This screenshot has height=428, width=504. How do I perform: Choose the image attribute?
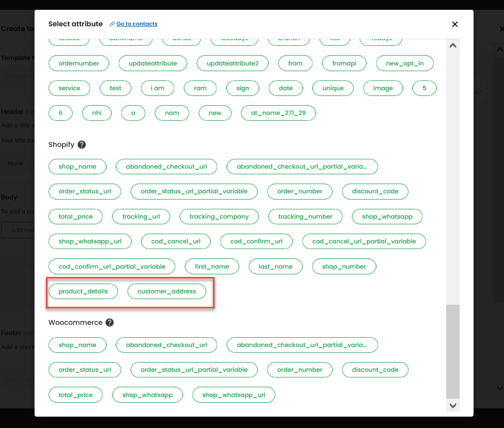point(383,88)
